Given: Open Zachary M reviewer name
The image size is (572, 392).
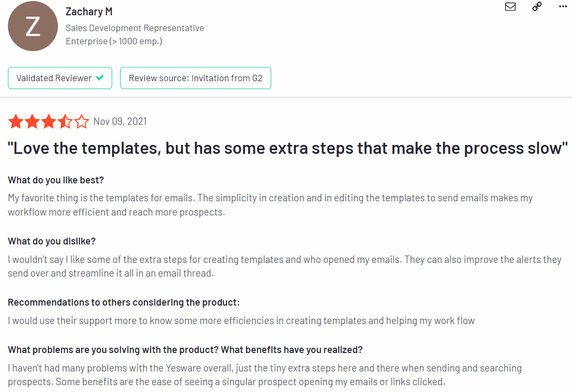Looking at the screenshot, I should point(88,12).
